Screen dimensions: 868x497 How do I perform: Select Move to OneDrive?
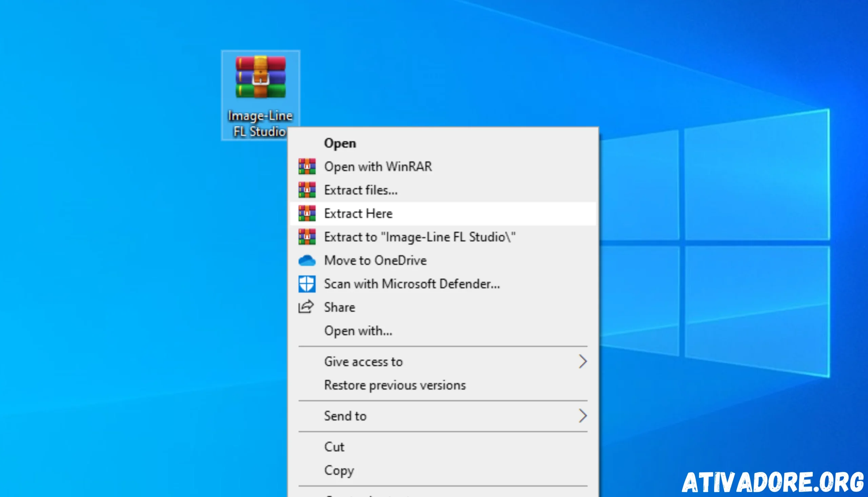(443, 261)
